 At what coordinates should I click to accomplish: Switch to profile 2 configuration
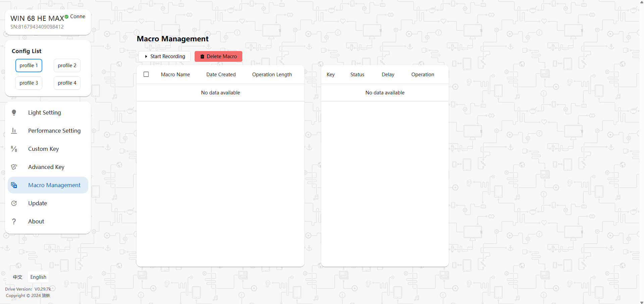pos(67,66)
